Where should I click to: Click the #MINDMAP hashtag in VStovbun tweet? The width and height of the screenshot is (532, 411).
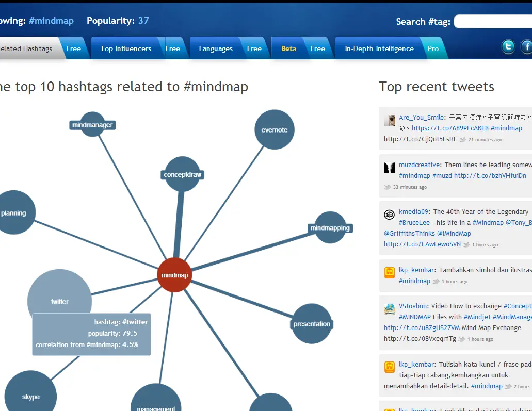tap(414, 317)
